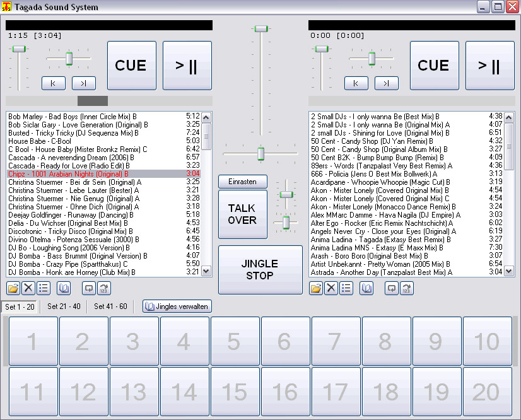Click the open folder icon under right playlist
The height and width of the screenshot is (420, 521).
pyautogui.click(x=316, y=288)
